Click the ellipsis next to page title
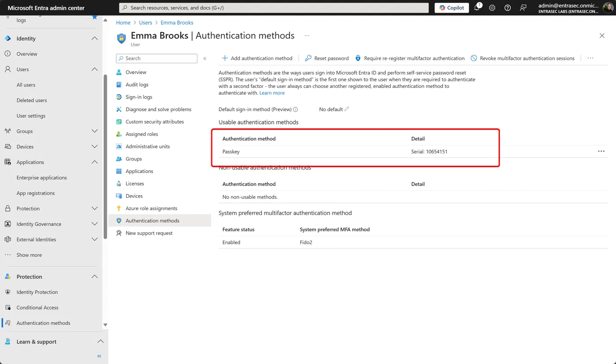The width and height of the screenshot is (616, 364). (x=307, y=36)
